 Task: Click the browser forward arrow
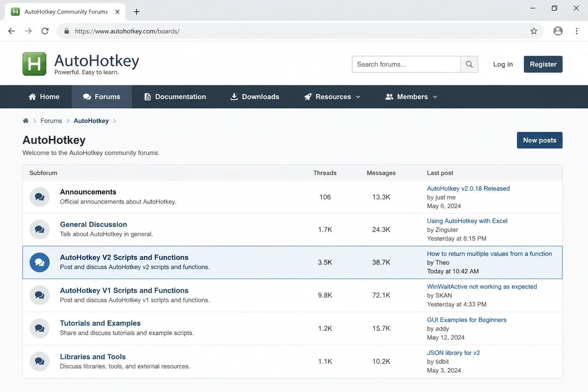(28, 31)
